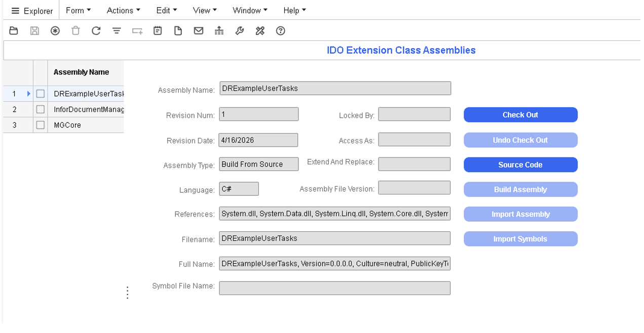Viewport: 644px width, 333px height.
Task: Click the Refresh circular arrow icon
Action: click(96, 31)
